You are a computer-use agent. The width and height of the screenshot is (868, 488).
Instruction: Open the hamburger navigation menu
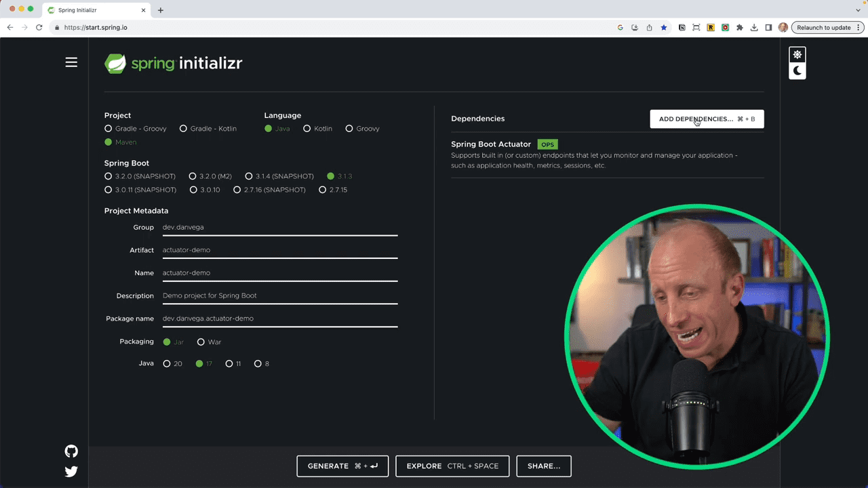[x=71, y=62]
